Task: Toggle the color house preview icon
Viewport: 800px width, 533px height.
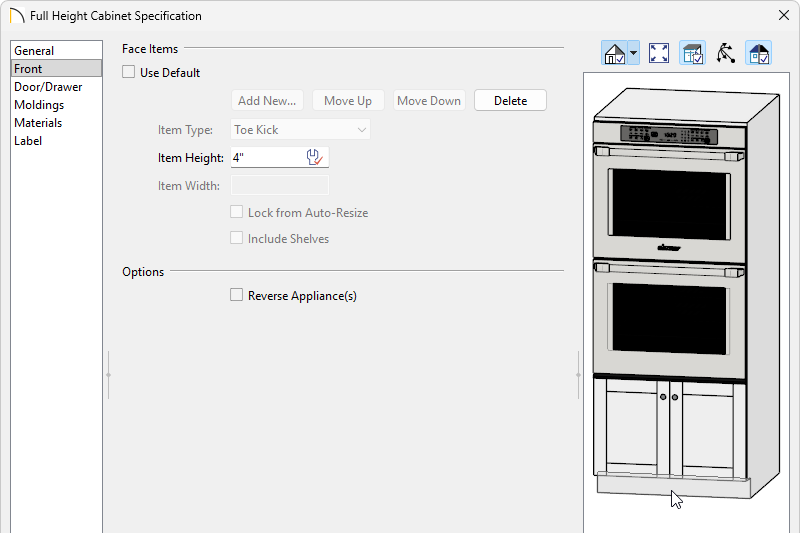Action: 759,53
